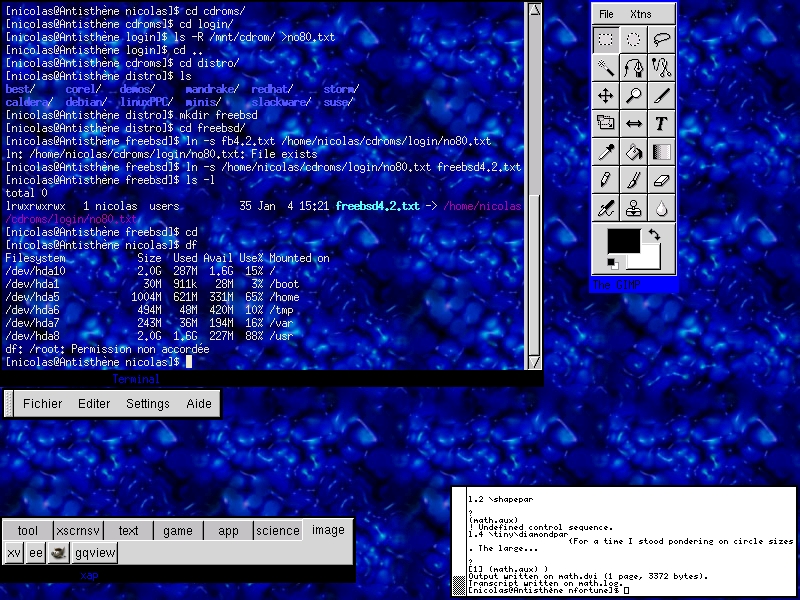Choose the Free Select lasso tool

click(661, 40)
